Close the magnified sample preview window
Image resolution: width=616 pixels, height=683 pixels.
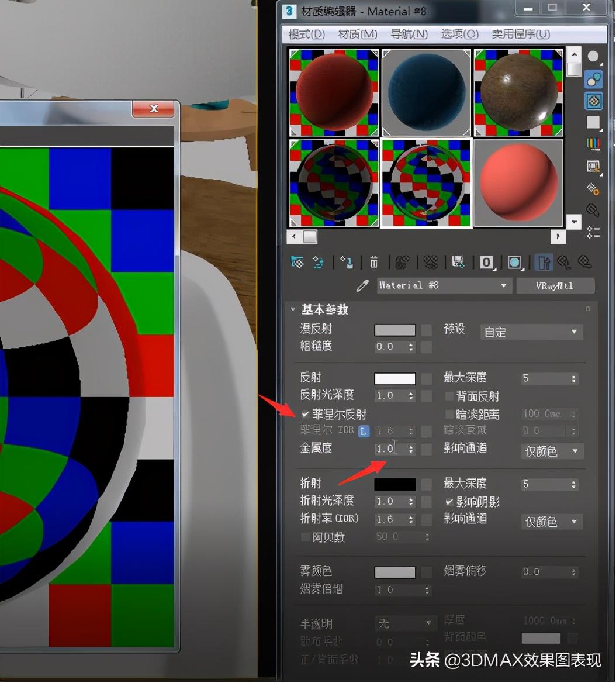point(153,108)
